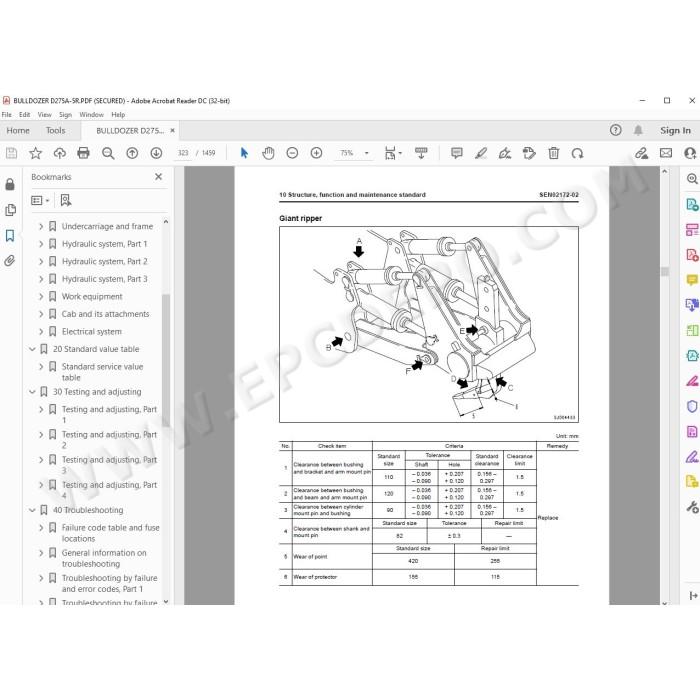The height and width of the screenshot is (700, 700).
Task: Open the attachments paperclip panel
Action: tap(10, 261)
